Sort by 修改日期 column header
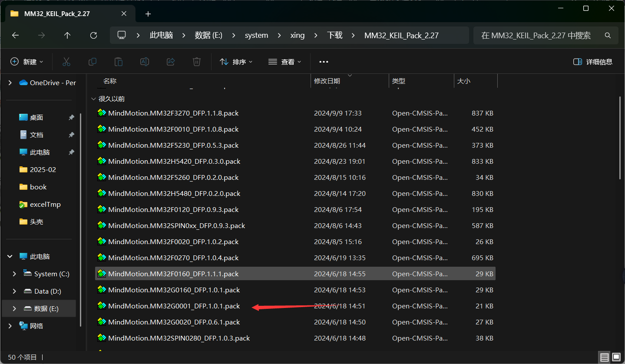The image size is (625, 364). click(x=327, y=81)
